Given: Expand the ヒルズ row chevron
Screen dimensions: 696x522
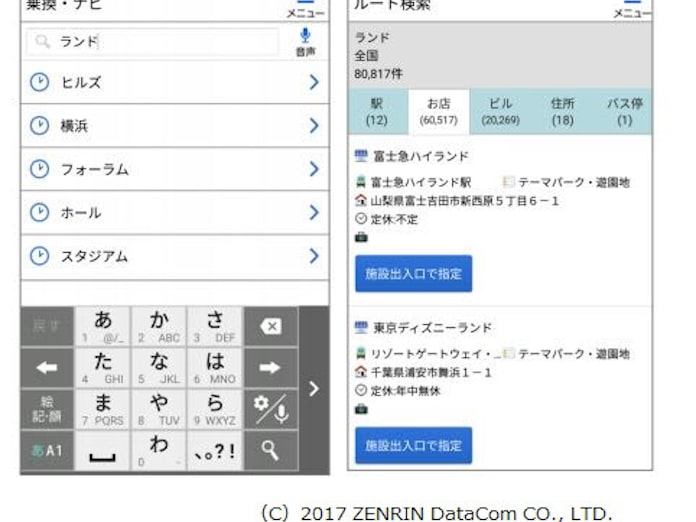Looking at the screenshot, I should pos(314,82).
